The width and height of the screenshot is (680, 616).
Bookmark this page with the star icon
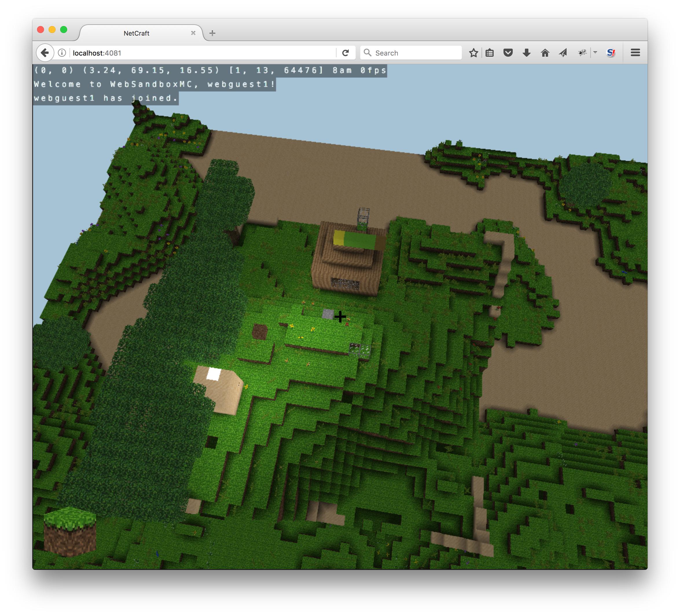473,53
